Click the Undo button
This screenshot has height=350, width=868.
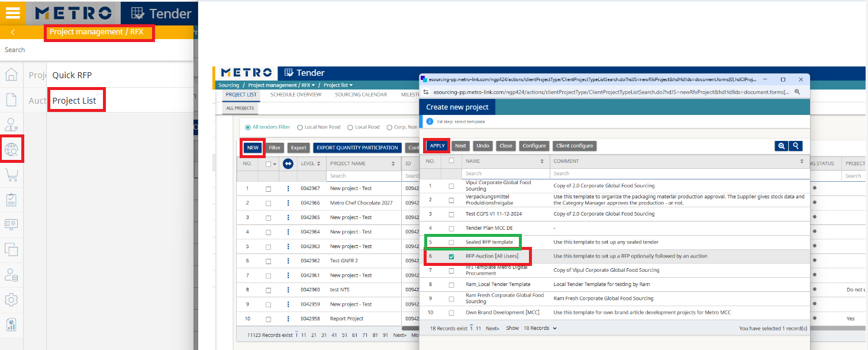[483, 146]
